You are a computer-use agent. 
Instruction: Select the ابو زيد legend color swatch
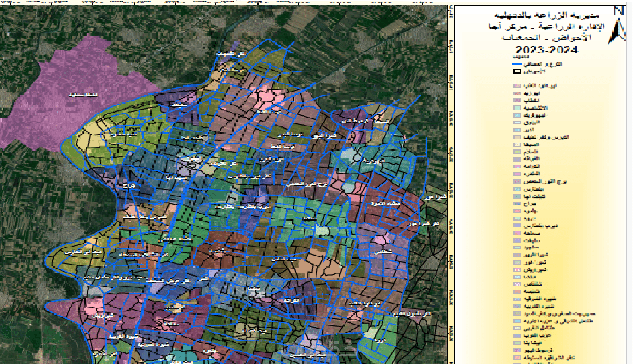pos(517,93)
